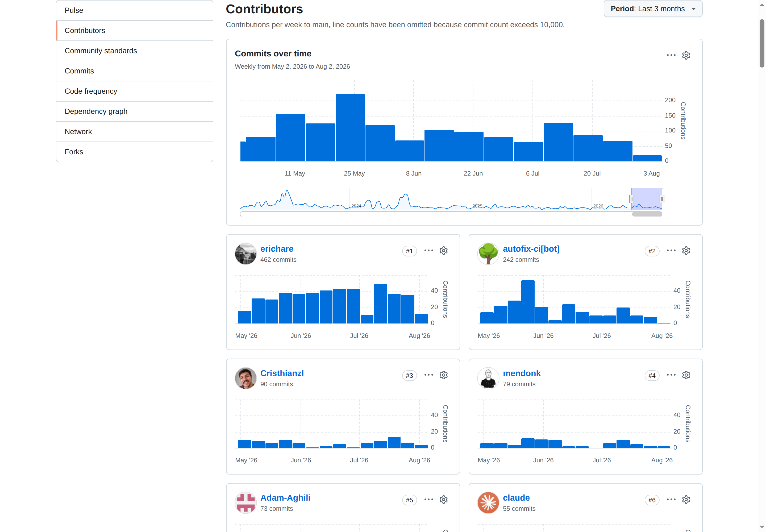Click the highlighted range in the timeline navigator
Viewport: 766px width, 532px height.
click(647, 199)
